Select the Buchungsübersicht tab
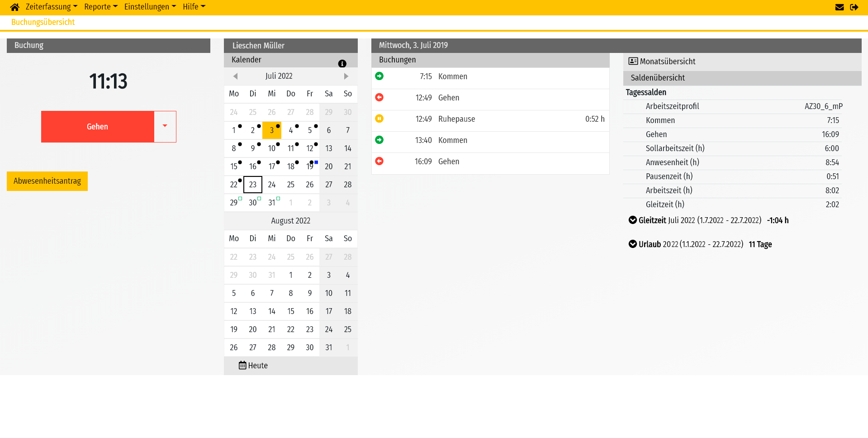Screen dimensions: 868x438 [x=43, y=22]
